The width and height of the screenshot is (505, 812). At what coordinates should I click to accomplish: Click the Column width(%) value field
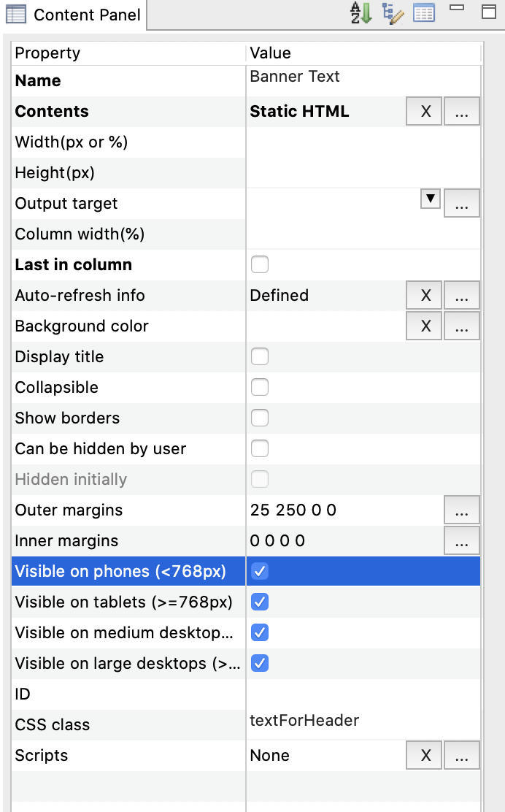point(363,234)
